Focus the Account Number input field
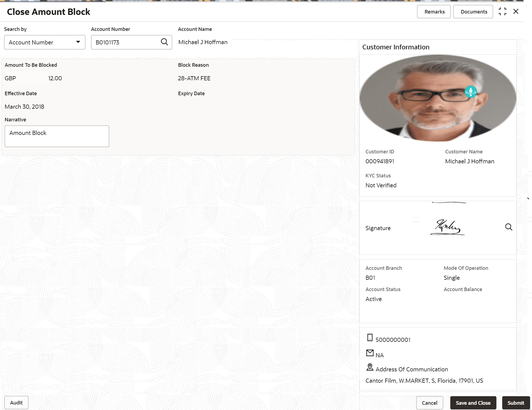 pyautogui.click(x=126, y=42)
